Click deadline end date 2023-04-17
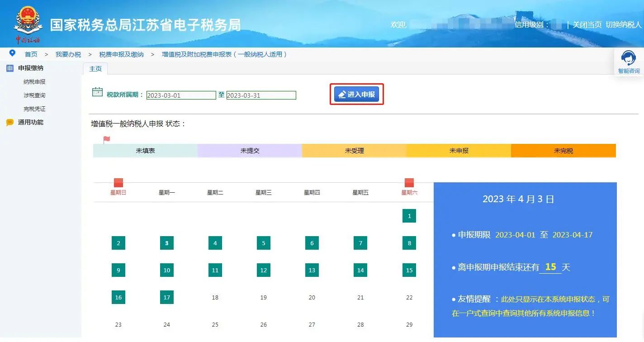Image resolution: width=644 pixels, height=342 pixels. pyautogui.click(x=573, y=235)
